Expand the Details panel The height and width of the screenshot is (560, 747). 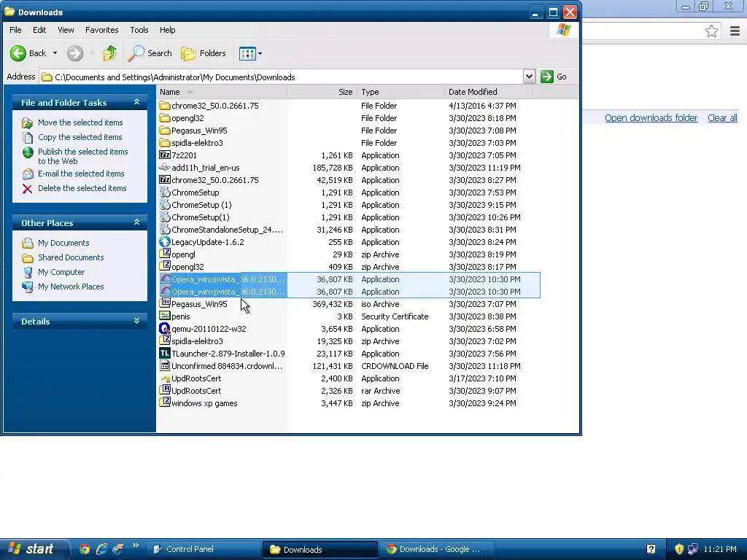pyautogui.click(x=136, y=321)
